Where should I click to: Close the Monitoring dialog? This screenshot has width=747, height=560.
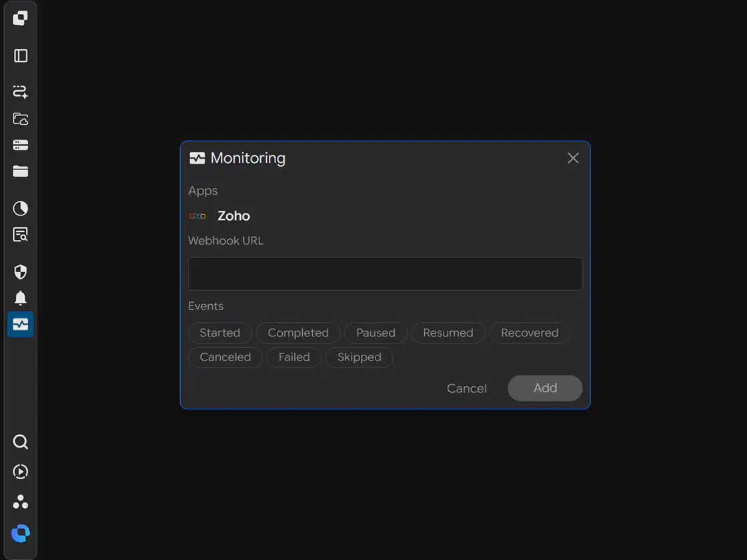tap(573, 158)
